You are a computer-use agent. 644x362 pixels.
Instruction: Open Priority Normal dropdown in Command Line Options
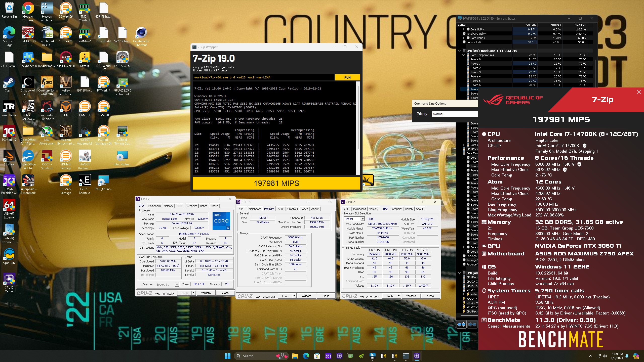455,114
